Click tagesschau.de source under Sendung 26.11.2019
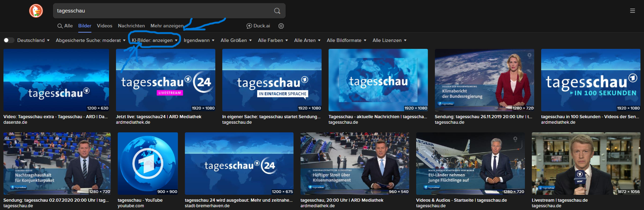 449,122
